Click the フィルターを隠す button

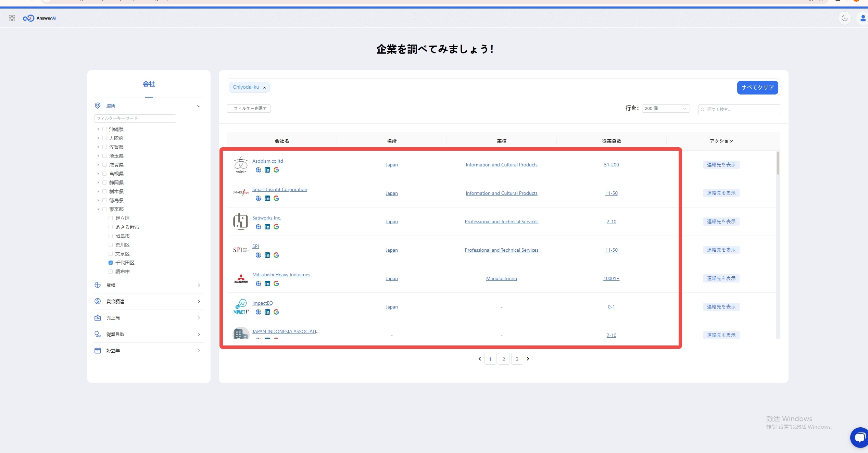249,109
